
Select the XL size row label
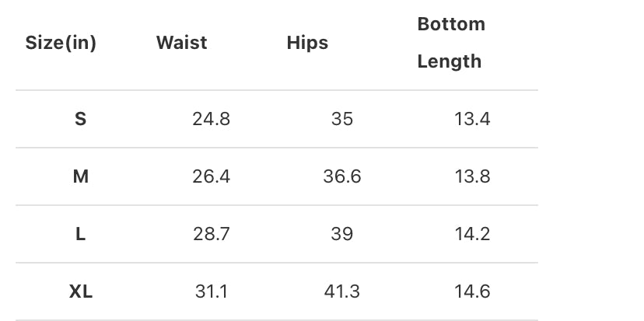(80, 291)
